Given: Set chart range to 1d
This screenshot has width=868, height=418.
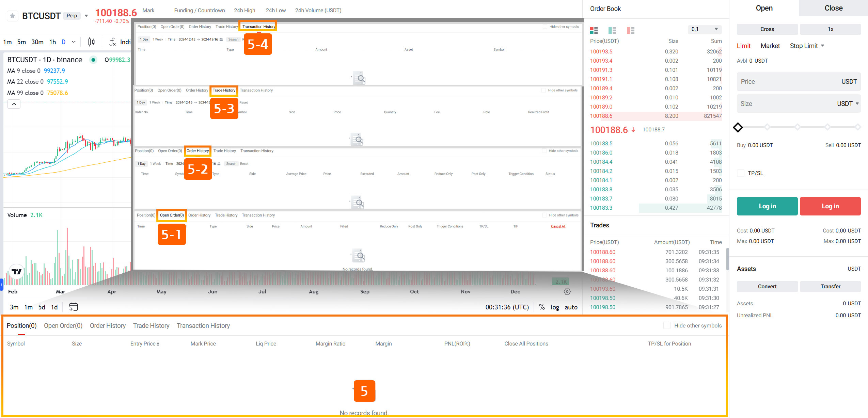Looking at the screenshot, I should (54, 307).
